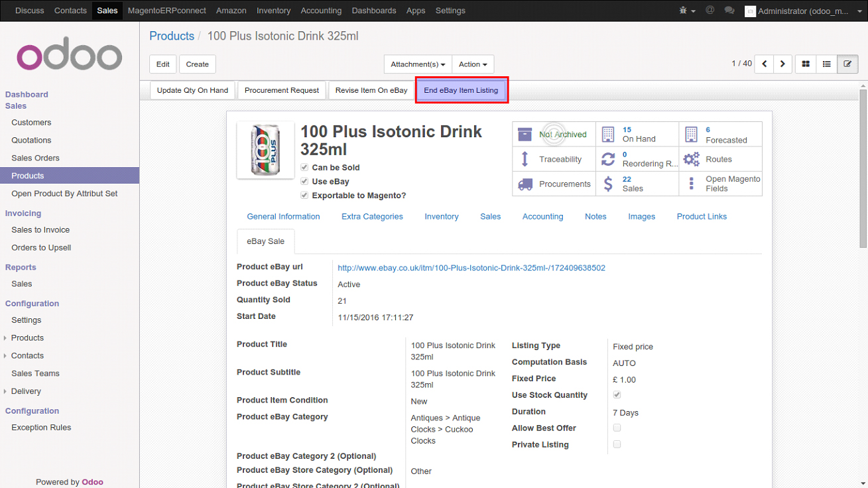868x488 pixels.
Task: Toggle Exportable to Magento checkbox
Action: click(304, 196)
